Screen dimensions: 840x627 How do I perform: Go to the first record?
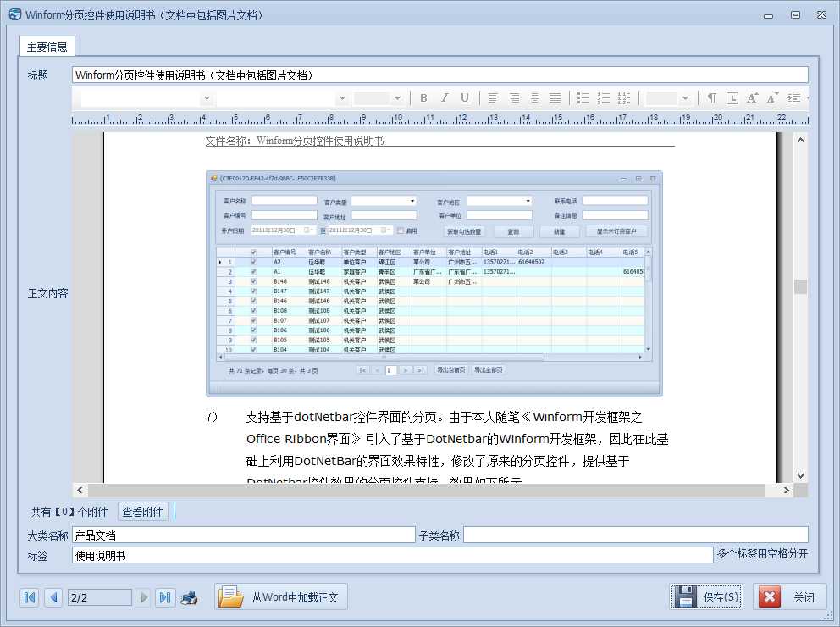tap(30, 597)
